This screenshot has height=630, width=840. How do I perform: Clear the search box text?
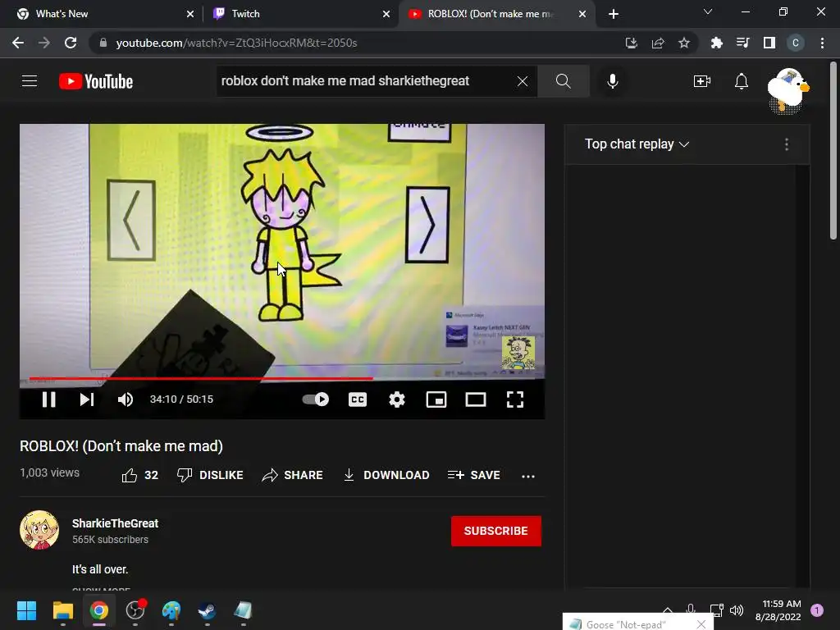click(523, 81)
